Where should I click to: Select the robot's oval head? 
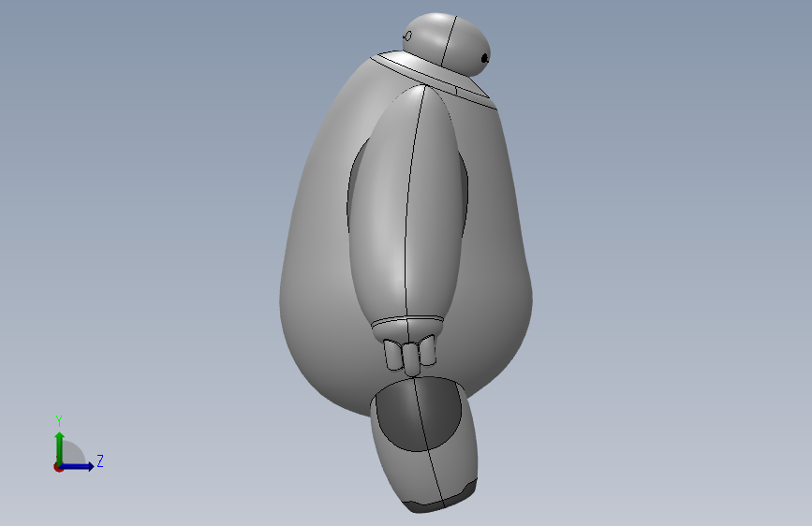tap(447, 44)
